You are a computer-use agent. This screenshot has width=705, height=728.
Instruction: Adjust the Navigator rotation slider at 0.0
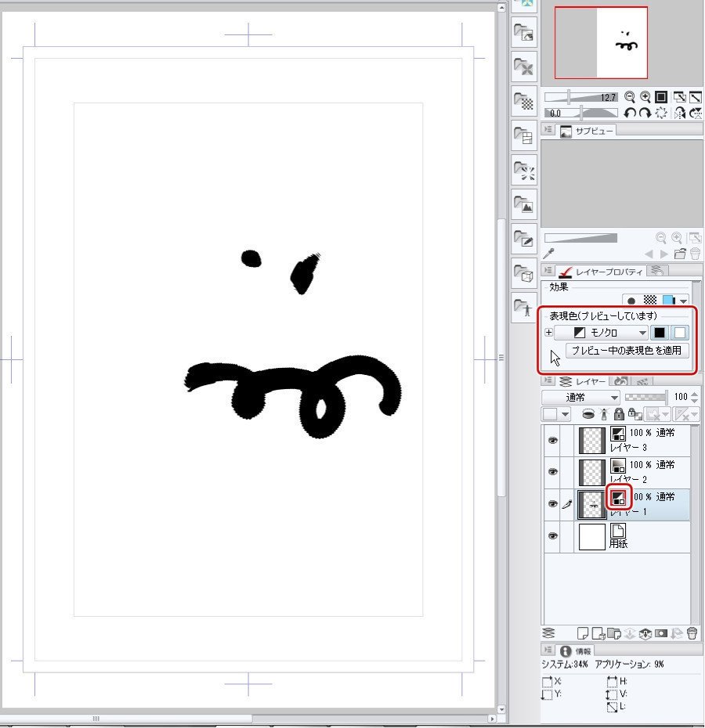[x=581, y=113]
